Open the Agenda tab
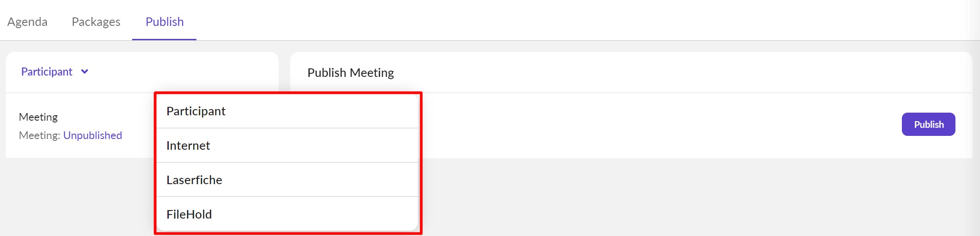 [27, 21]
